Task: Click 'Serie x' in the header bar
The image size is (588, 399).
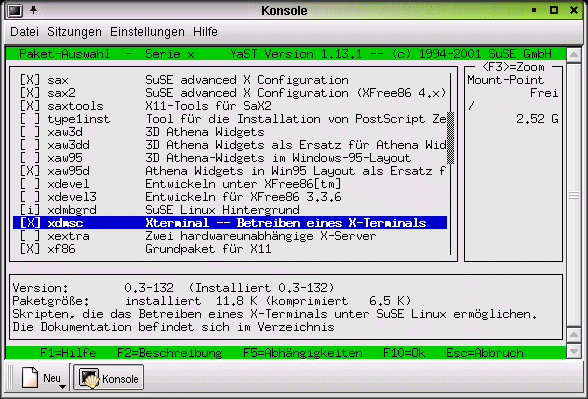Action: 170,54
